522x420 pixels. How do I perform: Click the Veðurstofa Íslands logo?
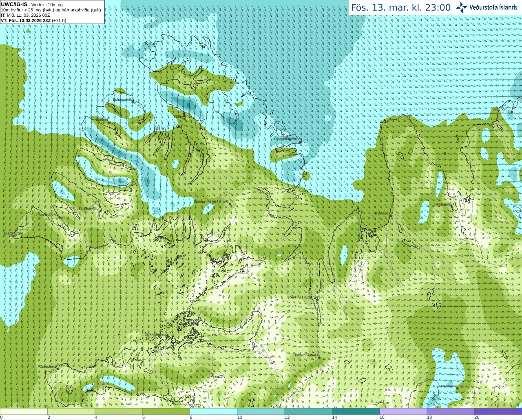(x=487, y=7)
